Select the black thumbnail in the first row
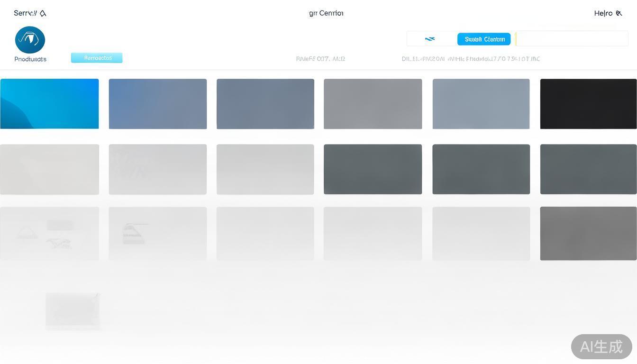Screen dimensions: 637x364 (588, 104)
